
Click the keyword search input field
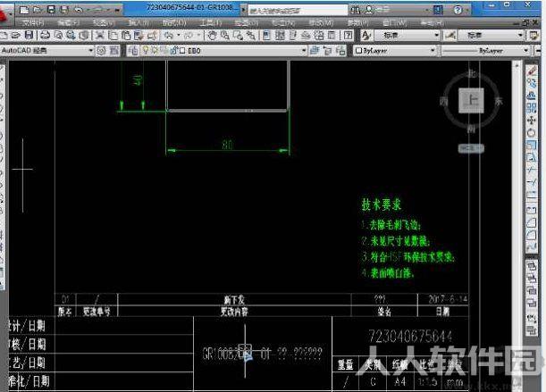coord(298,11)
